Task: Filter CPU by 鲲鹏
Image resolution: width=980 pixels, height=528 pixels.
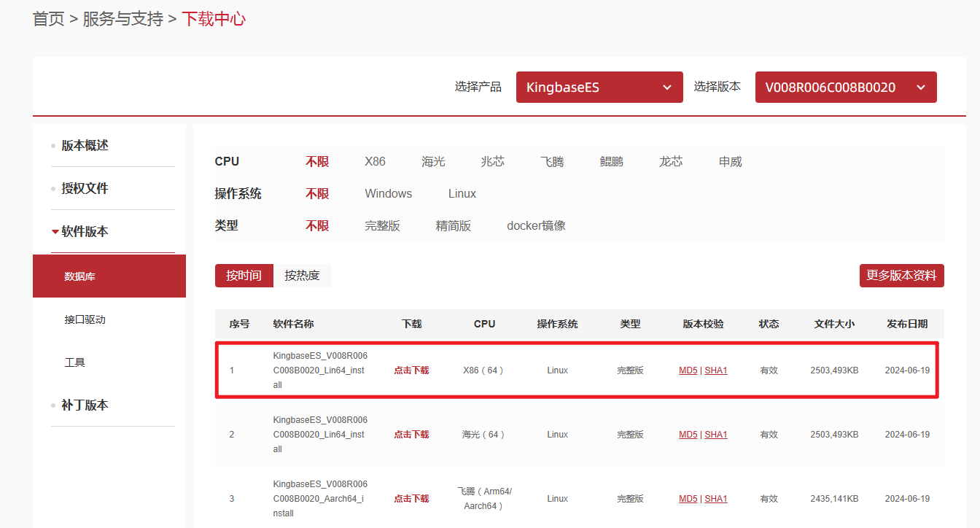Action: [612, 162]
